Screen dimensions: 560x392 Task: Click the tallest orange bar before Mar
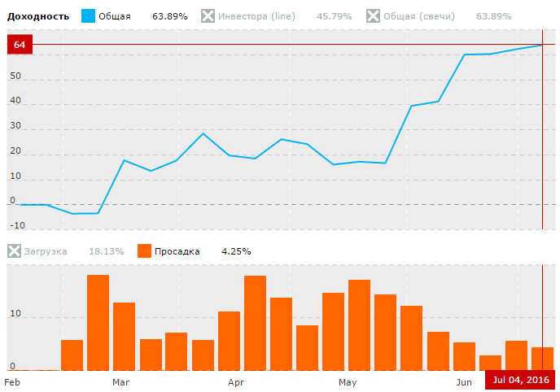(98, 322)
